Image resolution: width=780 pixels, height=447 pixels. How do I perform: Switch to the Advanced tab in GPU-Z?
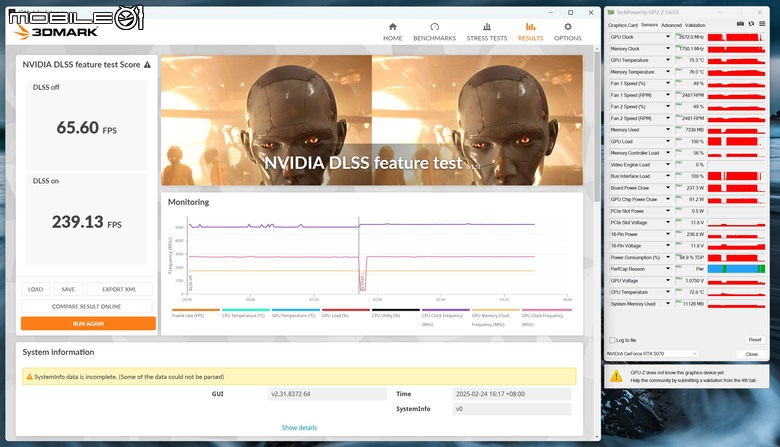coord(671,25)
